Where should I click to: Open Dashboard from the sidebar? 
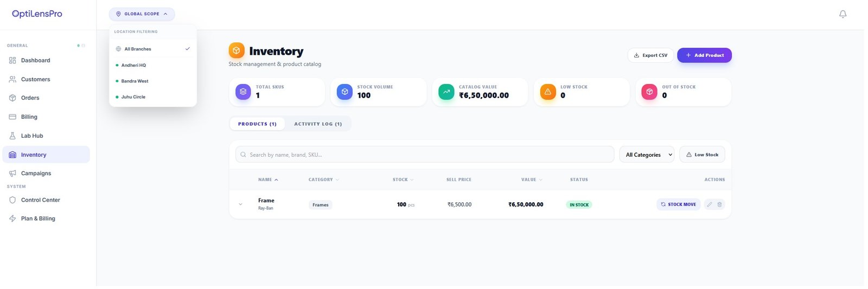tap(46, 60)
